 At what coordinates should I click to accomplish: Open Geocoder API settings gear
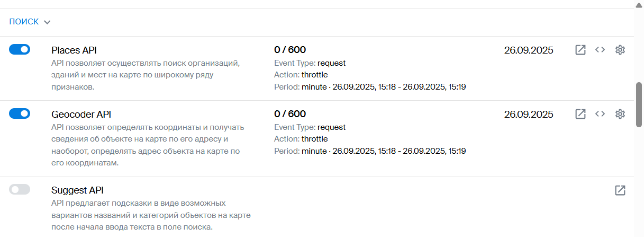pyautogui.click(x=620, y=114)
